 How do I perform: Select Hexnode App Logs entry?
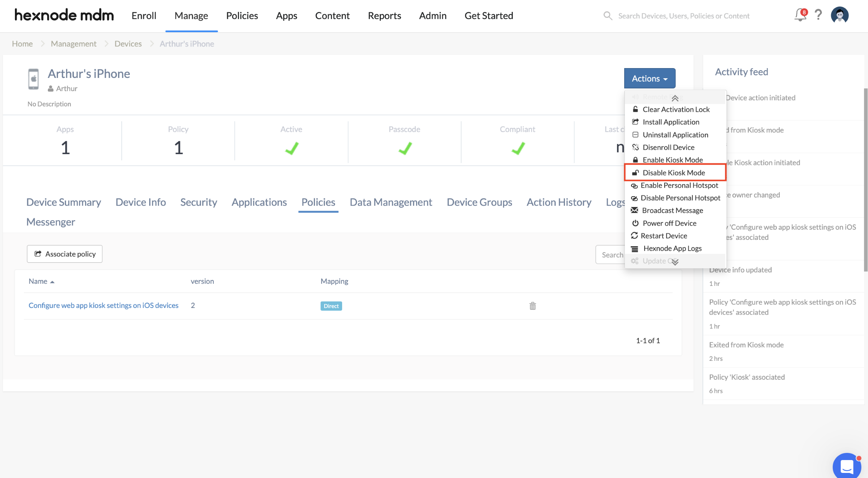click(x=675, y=249)
